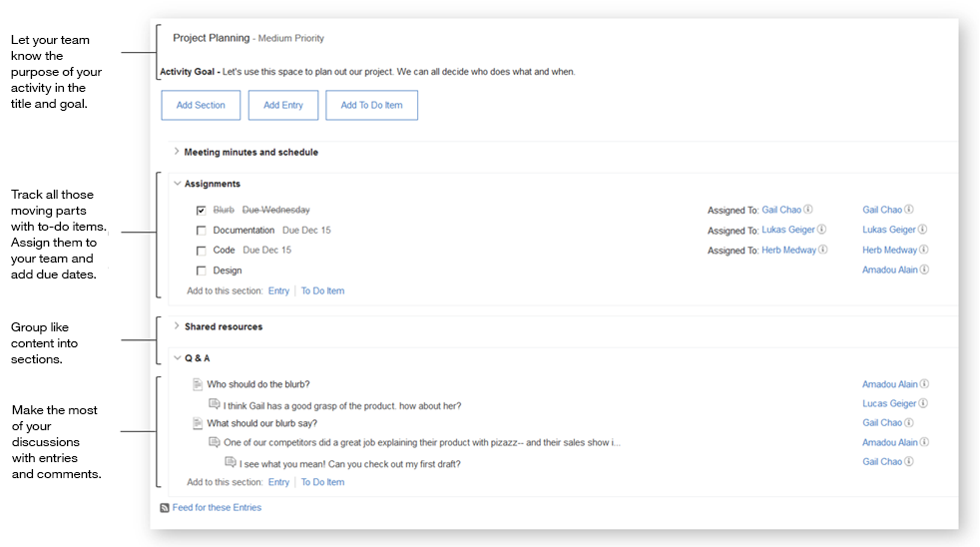Collapse the Q & A section
980x547 pixels.
tap(177, 357)
